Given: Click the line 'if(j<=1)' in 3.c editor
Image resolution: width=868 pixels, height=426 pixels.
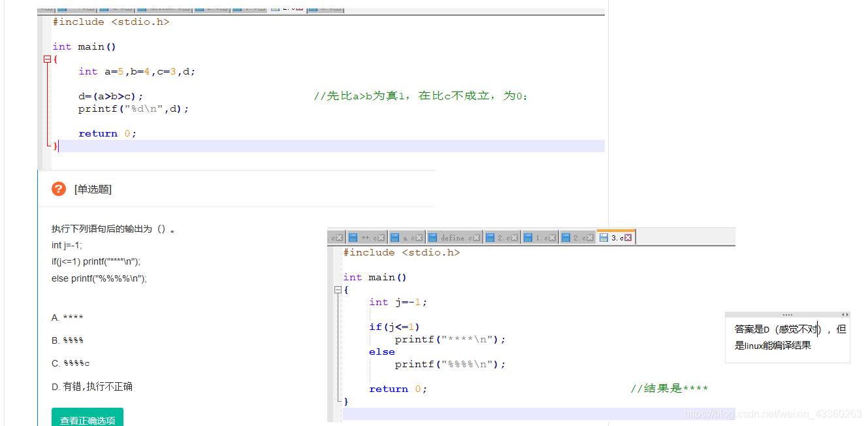Looking at the screenshot, I should pos(395,327).
